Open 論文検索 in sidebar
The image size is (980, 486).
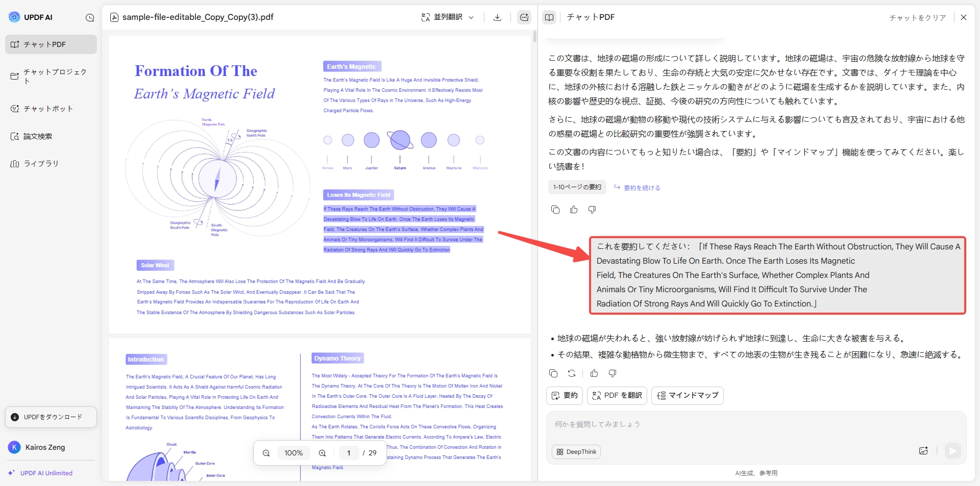[51, 136]
